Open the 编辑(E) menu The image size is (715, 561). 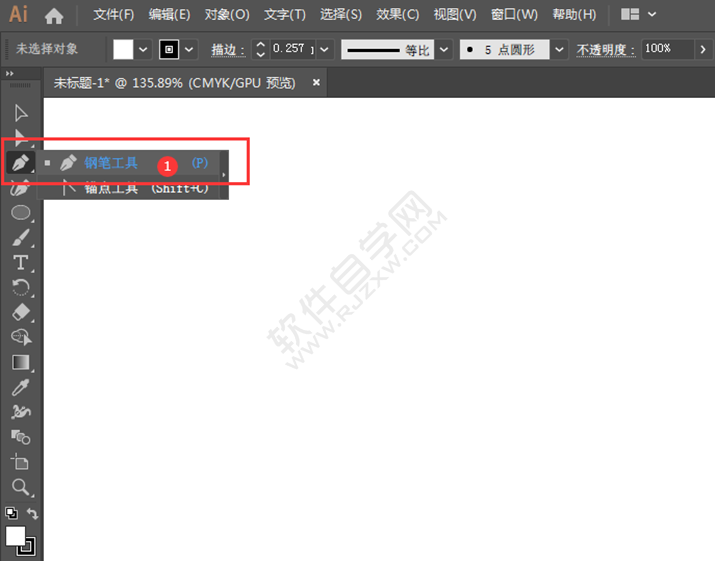[169, 15]
